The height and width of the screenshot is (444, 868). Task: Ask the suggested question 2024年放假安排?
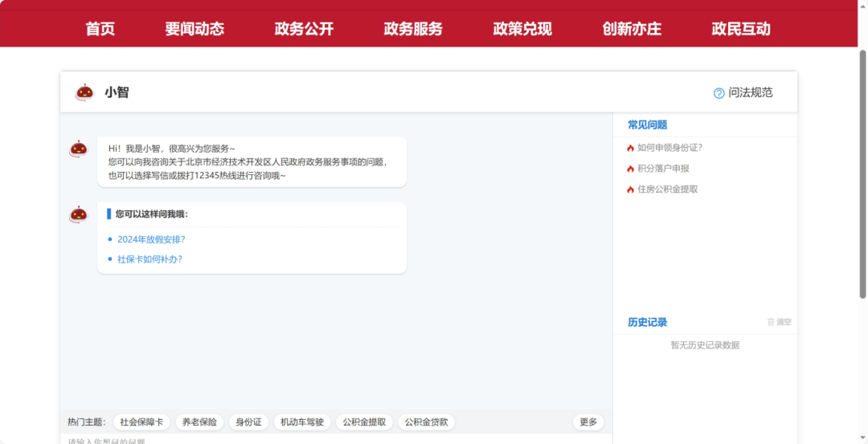[x=151, y=239]
